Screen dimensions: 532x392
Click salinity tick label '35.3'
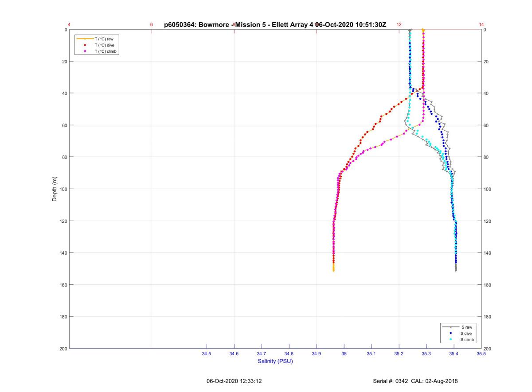pyautogui.click(x=426, y=354)
